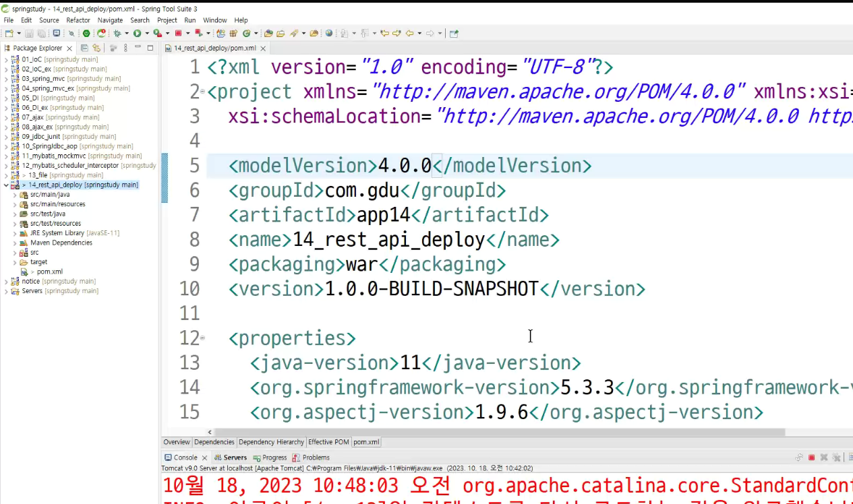Image resolution: width=853 pixels, height=504 pixels.
Task: Switch to the Dependencies tab of POM editor
Action: (214, 442)
